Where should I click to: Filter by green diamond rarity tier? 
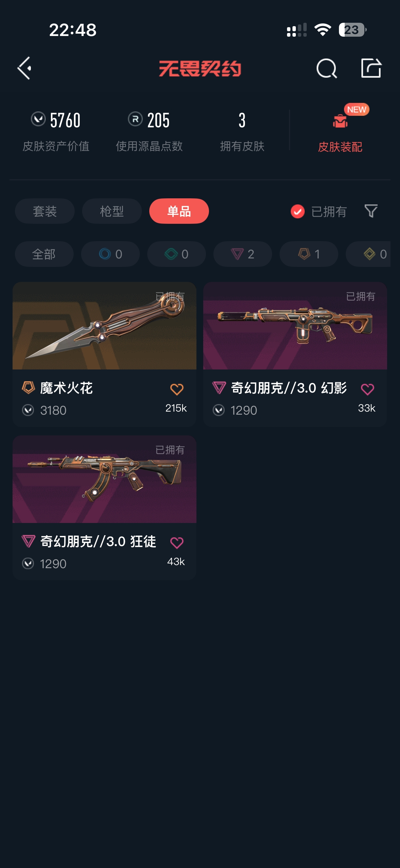click(176, 254)
